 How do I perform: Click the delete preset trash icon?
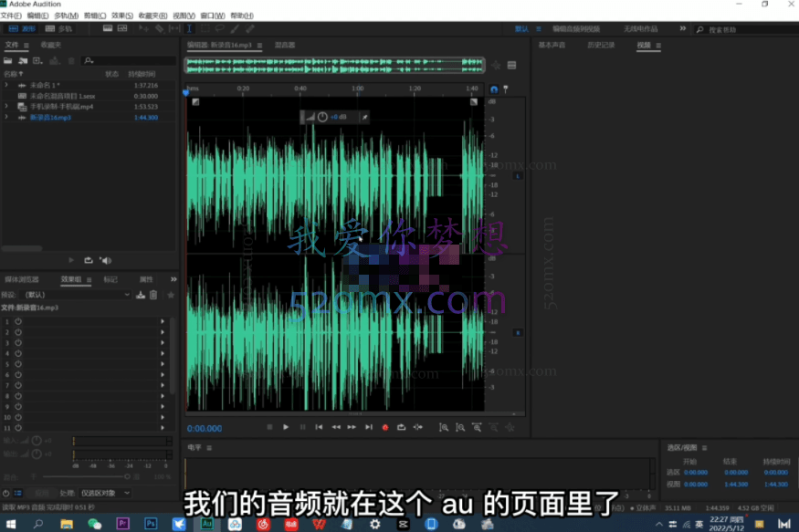pos(153,296)
